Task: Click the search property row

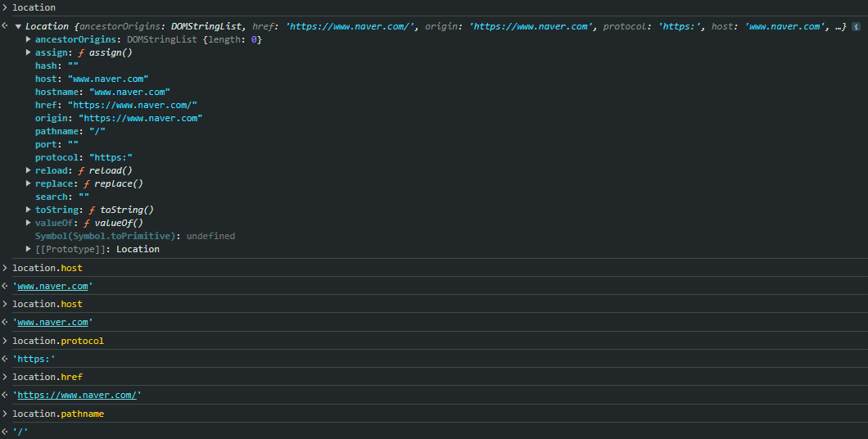Action: [x=62, y=197]
